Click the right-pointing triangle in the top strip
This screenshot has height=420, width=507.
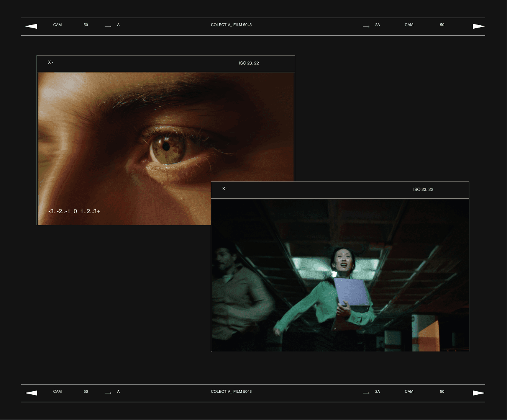tap(479, 26)
